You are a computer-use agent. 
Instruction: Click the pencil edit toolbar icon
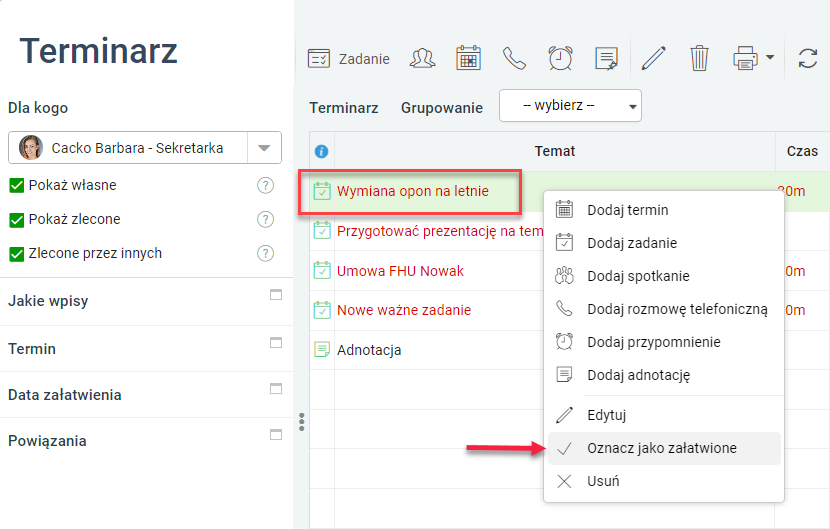click(x=653, y=58)
